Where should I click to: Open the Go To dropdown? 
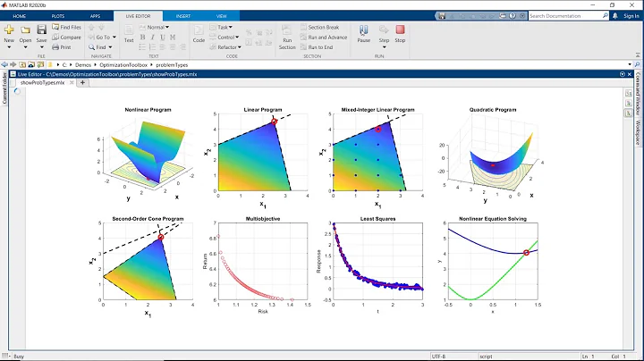pos(102,38)
